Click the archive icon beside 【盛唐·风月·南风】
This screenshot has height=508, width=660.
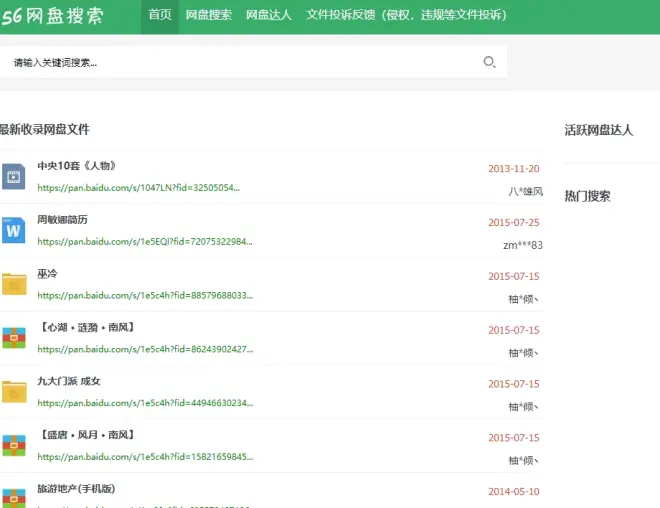(13, 446)
